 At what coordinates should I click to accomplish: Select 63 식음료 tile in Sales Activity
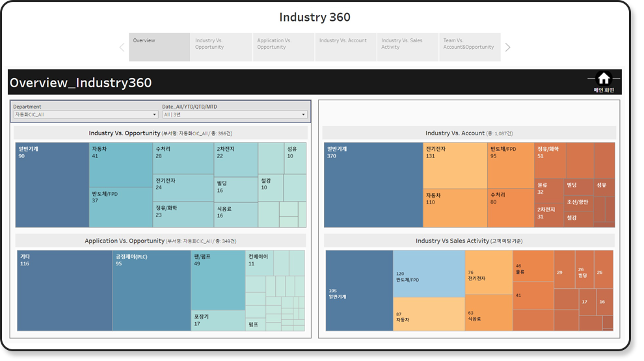[x=489, y=312]
